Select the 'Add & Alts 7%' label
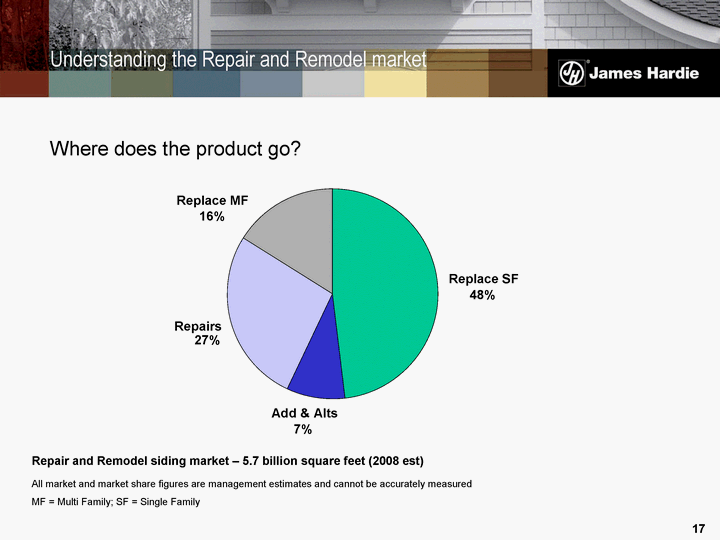 304,421
